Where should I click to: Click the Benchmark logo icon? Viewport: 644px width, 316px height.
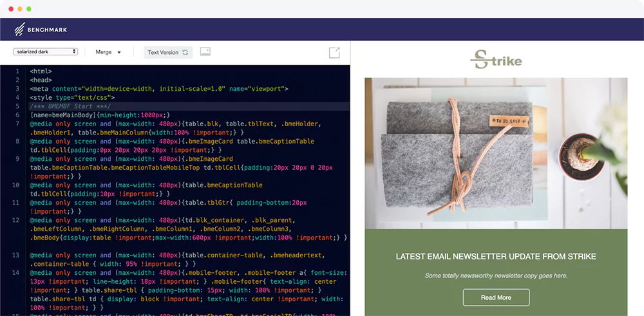point(19,29)
